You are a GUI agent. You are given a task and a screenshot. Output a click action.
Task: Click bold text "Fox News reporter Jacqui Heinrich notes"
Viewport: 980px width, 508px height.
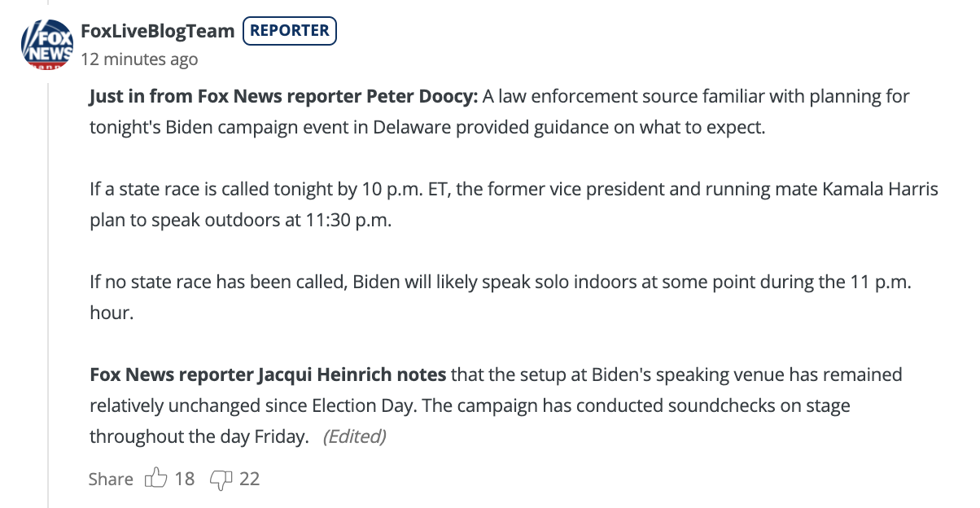[x=268, y=374]
